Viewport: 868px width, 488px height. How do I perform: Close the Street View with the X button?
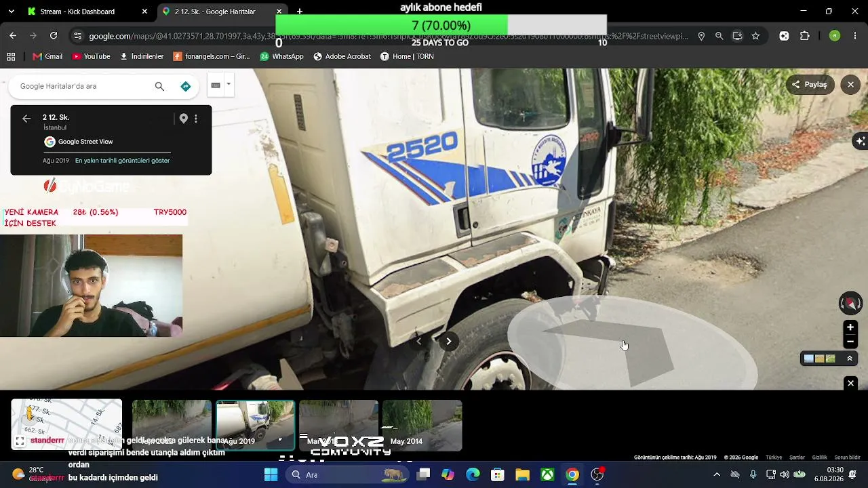point(850,85)
